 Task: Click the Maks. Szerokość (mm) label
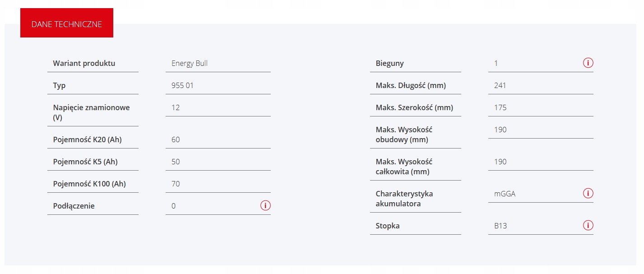coord(414,107)
